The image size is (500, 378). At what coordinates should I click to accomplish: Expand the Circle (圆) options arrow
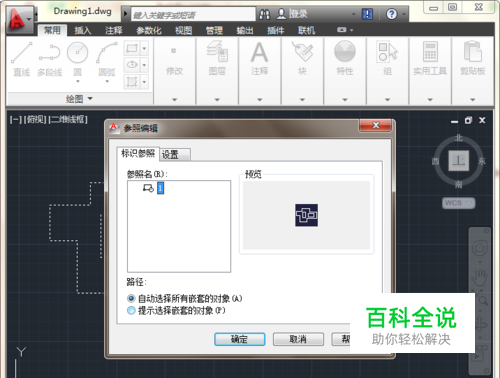(x=78, y=81)
